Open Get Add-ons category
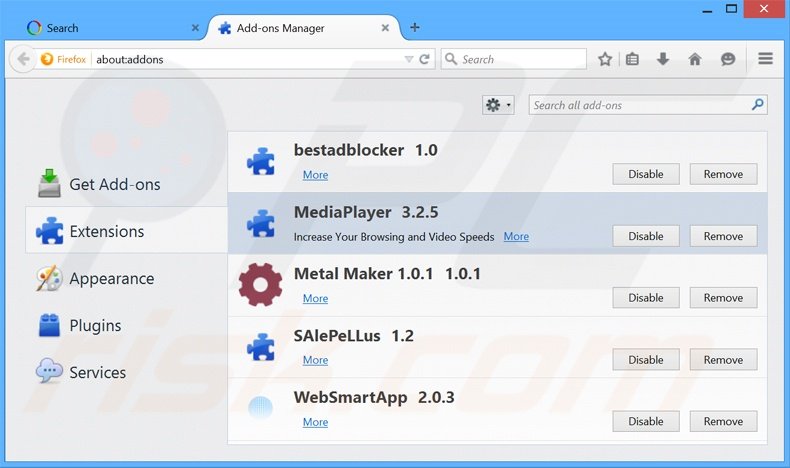 tap(126, 184)
